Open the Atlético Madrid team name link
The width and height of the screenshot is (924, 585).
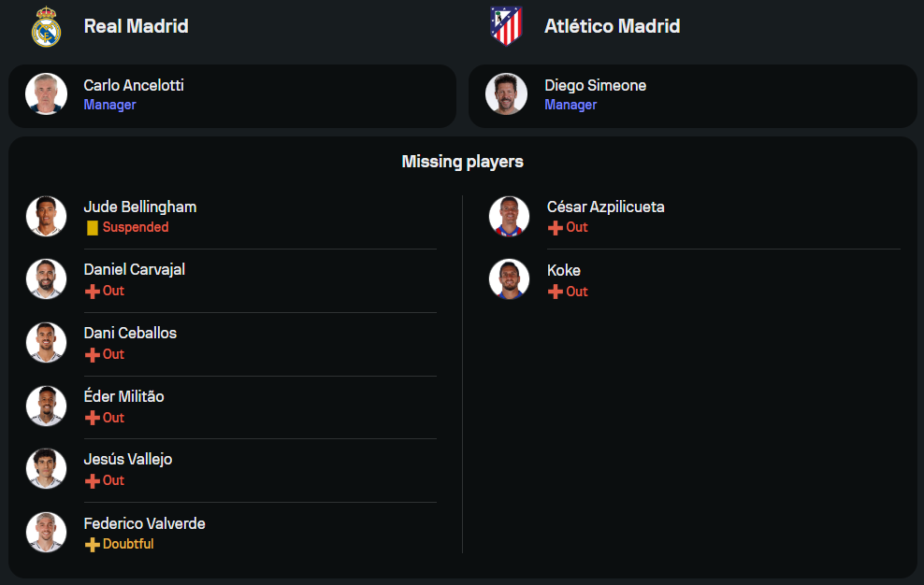pos(612,26)
